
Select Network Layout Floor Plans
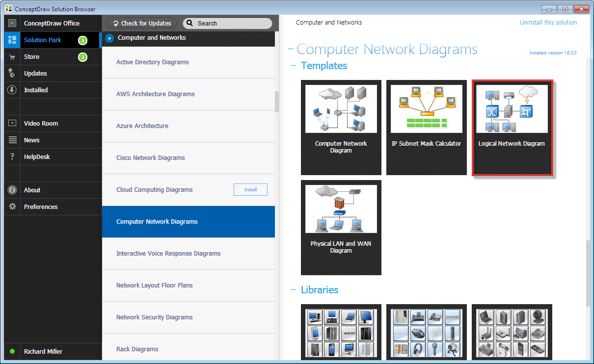tap(189, 286)
